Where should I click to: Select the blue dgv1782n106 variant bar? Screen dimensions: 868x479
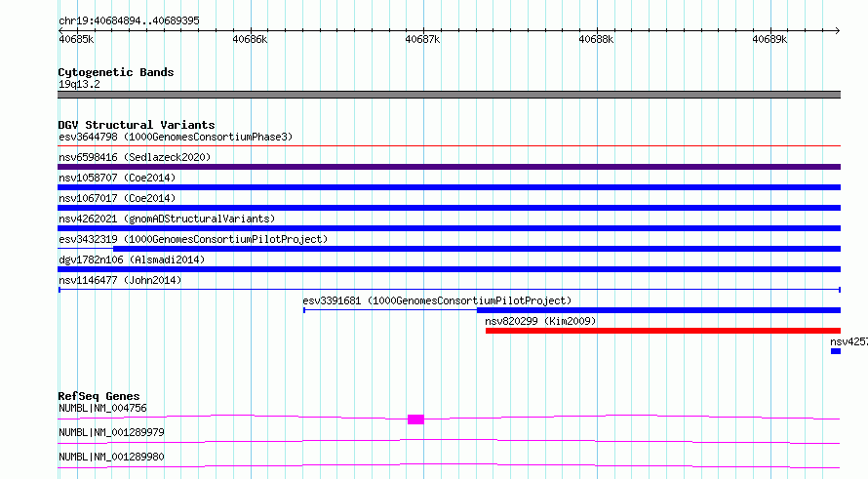click(x=449, y=269)
